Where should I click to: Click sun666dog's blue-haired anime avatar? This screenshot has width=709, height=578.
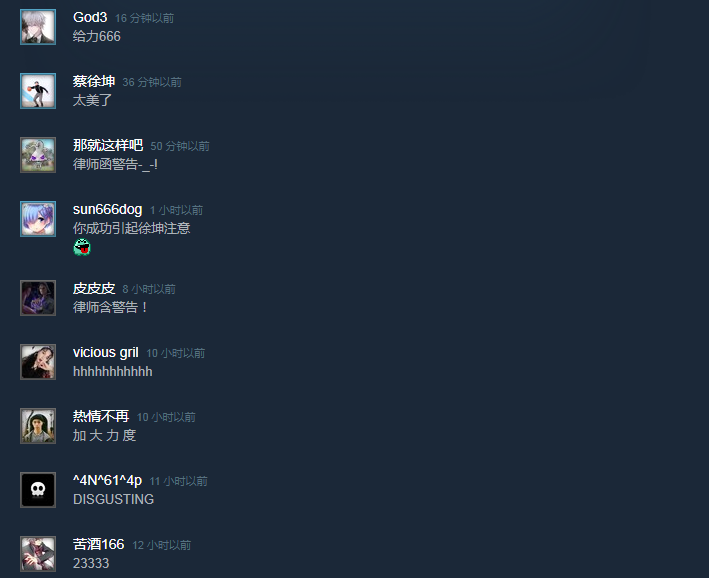(38, 219)
